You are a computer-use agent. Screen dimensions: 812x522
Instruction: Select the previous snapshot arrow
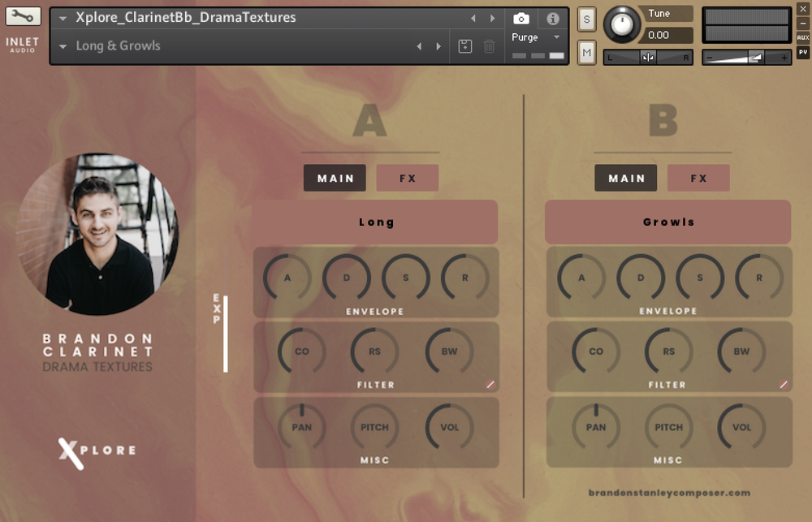tap(420, 46)
